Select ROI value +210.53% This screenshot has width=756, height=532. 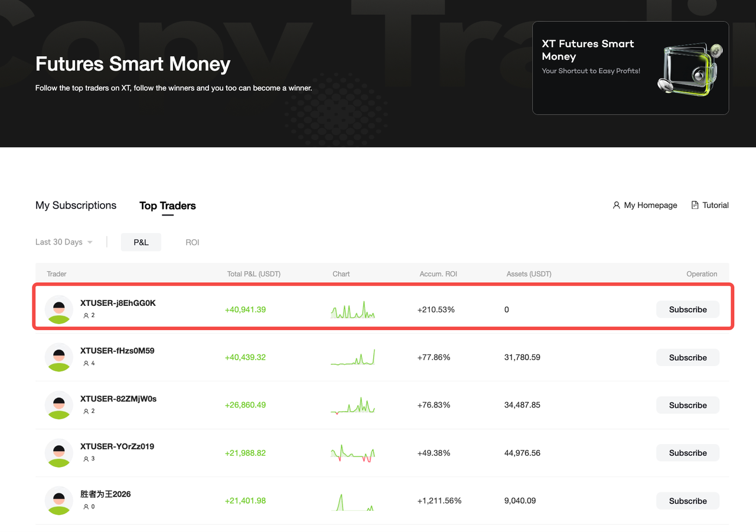(x=436, y=309)
